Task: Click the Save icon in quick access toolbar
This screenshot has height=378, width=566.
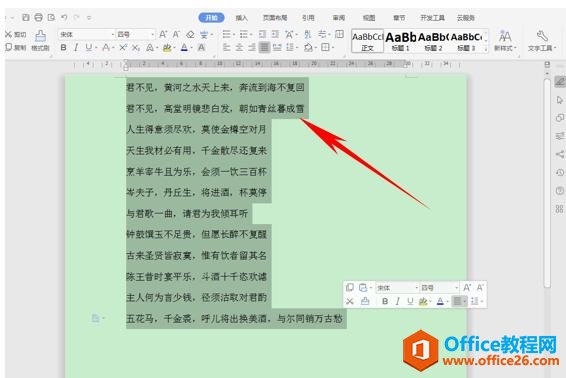Action: (x=26, y=17)
